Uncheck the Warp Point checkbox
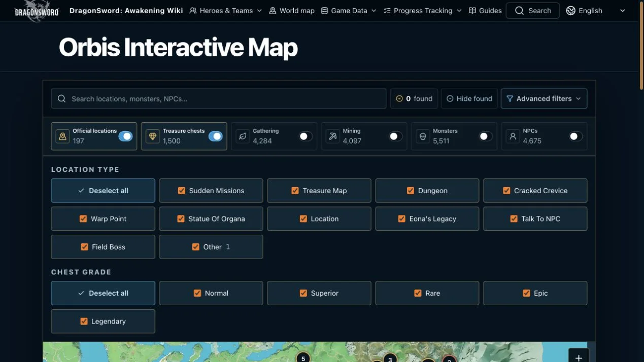Image resolution: width=644 pixels, height=362 pixels. (83, 219)
